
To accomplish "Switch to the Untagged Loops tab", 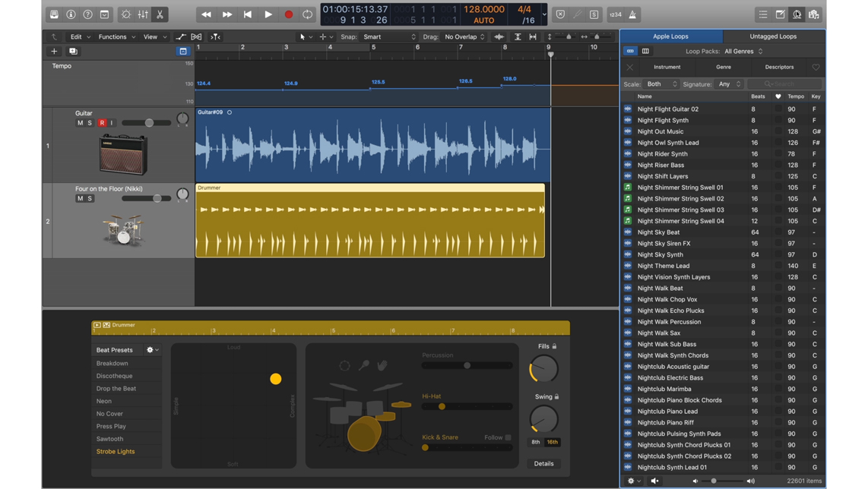I will pyautogui.click(x=773, y=36).
